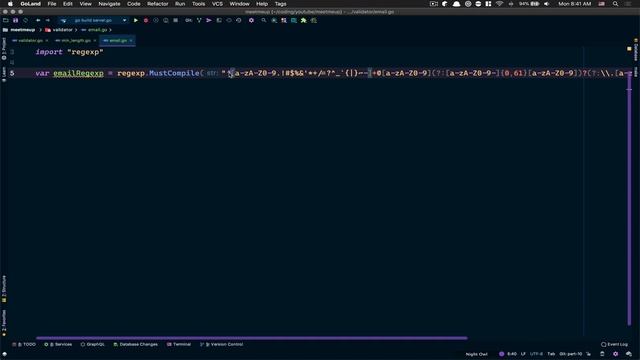The height and width of the screenshot is (360, 640).
Task: Click the Stop square icon in the toolbar
Action: [176, 20]
